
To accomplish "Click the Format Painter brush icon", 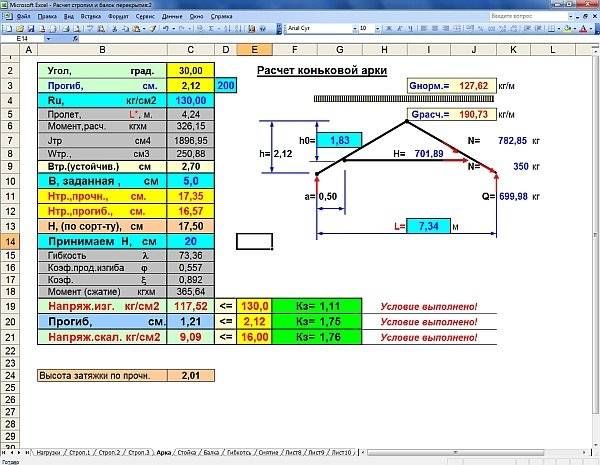I will (153, 29).
